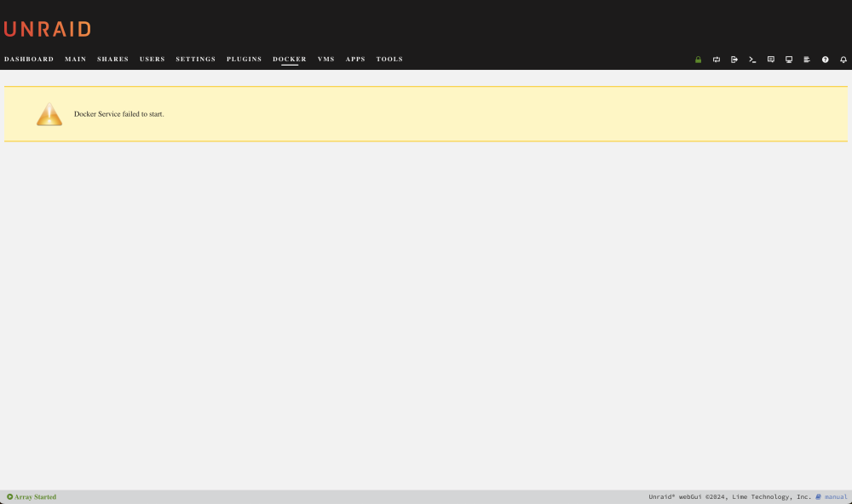Open the VMs tab
This screenshot has width=852, height=504.
coord(326,60)
